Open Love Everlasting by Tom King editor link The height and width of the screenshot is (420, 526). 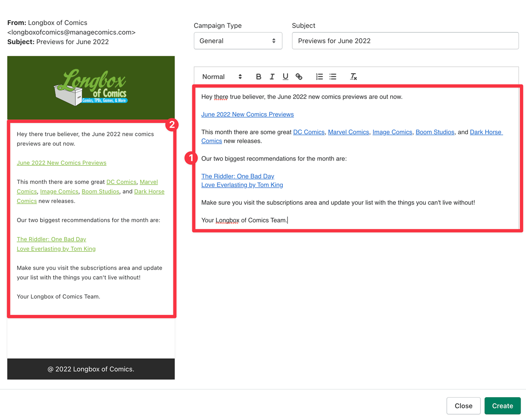[x=242, y=185]
